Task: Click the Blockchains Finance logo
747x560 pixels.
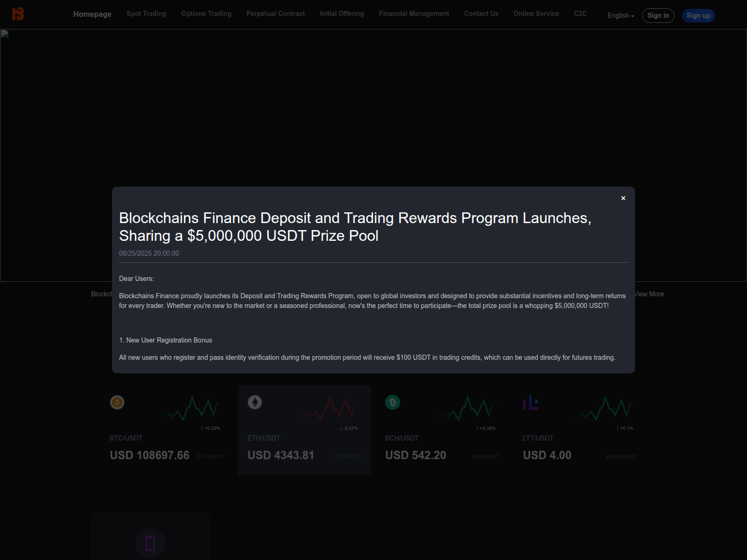Action: click(x=18, y=14)
